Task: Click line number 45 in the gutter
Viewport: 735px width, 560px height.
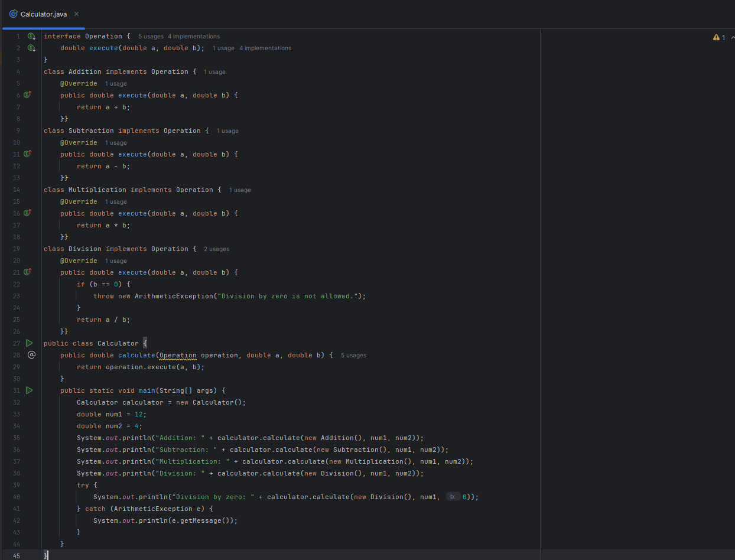Action: tap(16, 556)
